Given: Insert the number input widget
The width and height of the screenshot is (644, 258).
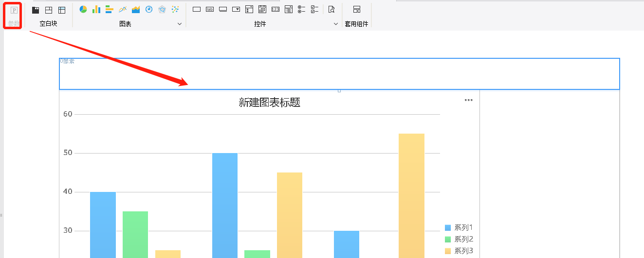Looking at the screenshot, I should [x=276, y=9].
